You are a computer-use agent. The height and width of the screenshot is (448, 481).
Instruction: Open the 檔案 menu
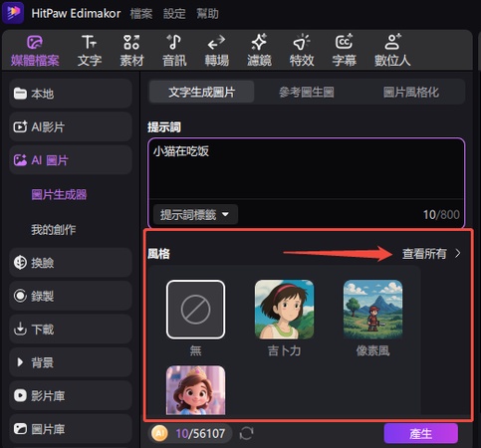[141, 14]
